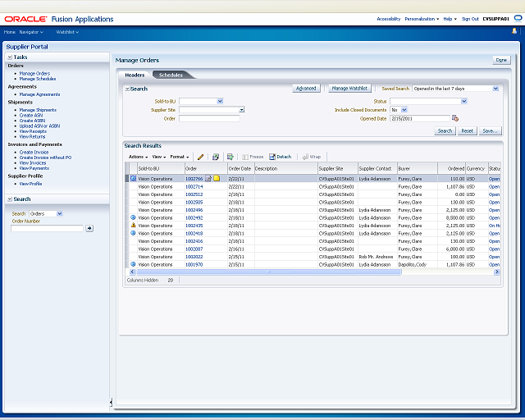Open the Sold-to BU dropdown
The width and height of the screenshot is (525, 420).
(220, 101)
